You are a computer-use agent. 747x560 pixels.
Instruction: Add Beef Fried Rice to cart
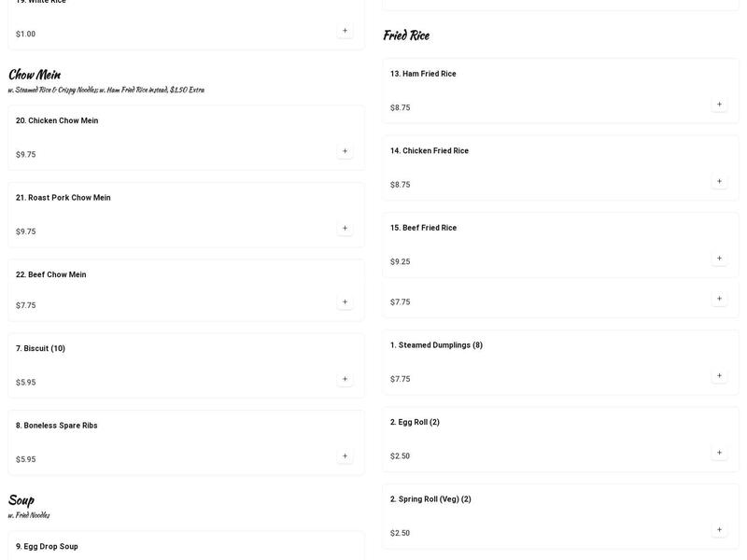coord(719,259)
